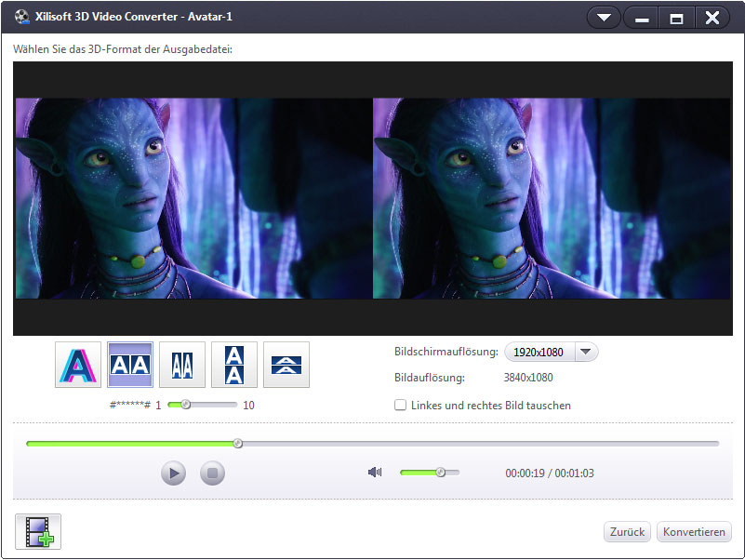The width and height of the screenshot is (745, 560).
Task: Close the Xilisoft 3D Video Converter window
Action: pyautogui.click(x=712, y=18)
